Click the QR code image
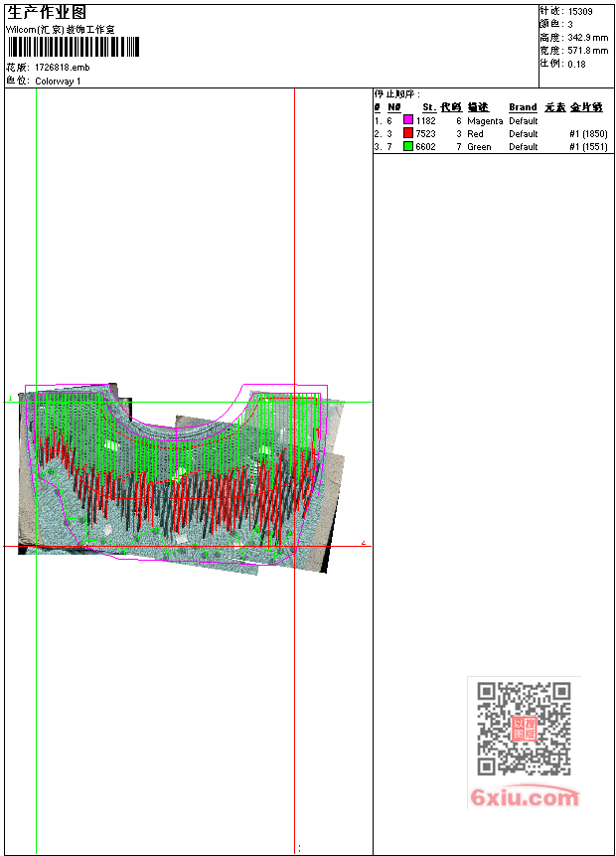 pos(524,729)
